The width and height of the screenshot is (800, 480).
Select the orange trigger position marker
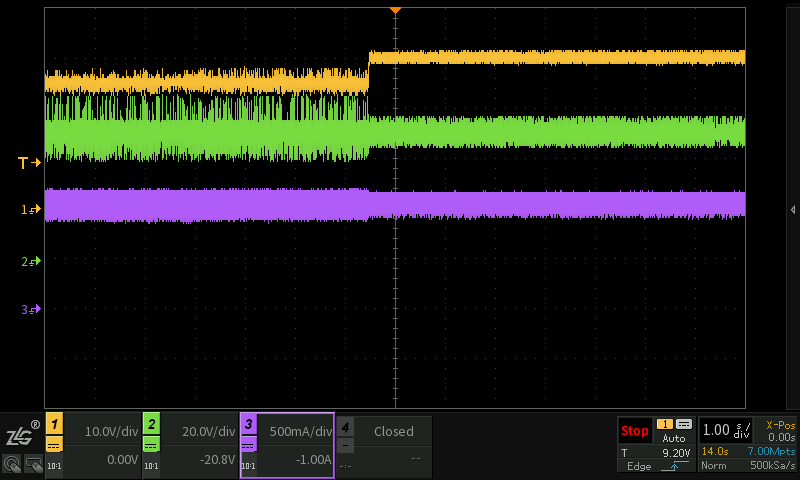coord(395,10)
